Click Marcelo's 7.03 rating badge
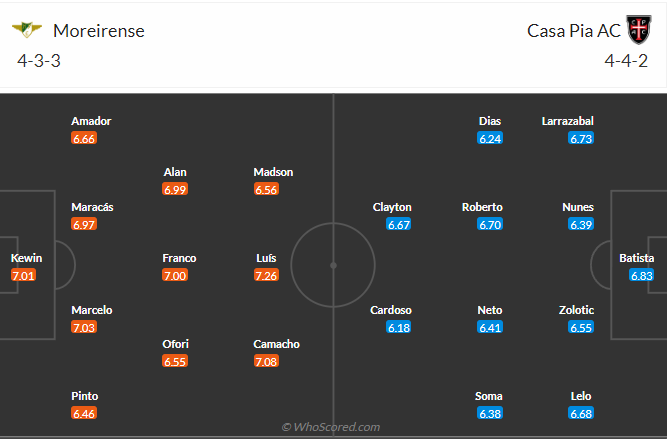 pos(84,327)
